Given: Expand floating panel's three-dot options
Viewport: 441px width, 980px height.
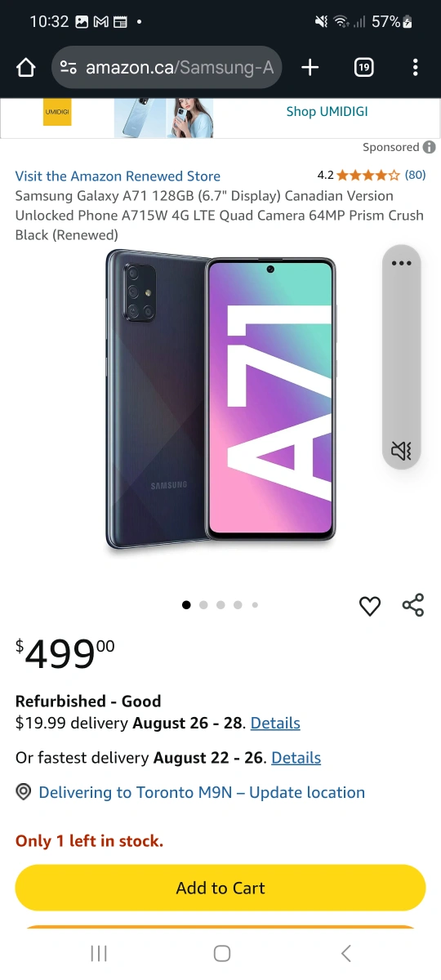Looking at the screenshot, I should tap(401, 263).
